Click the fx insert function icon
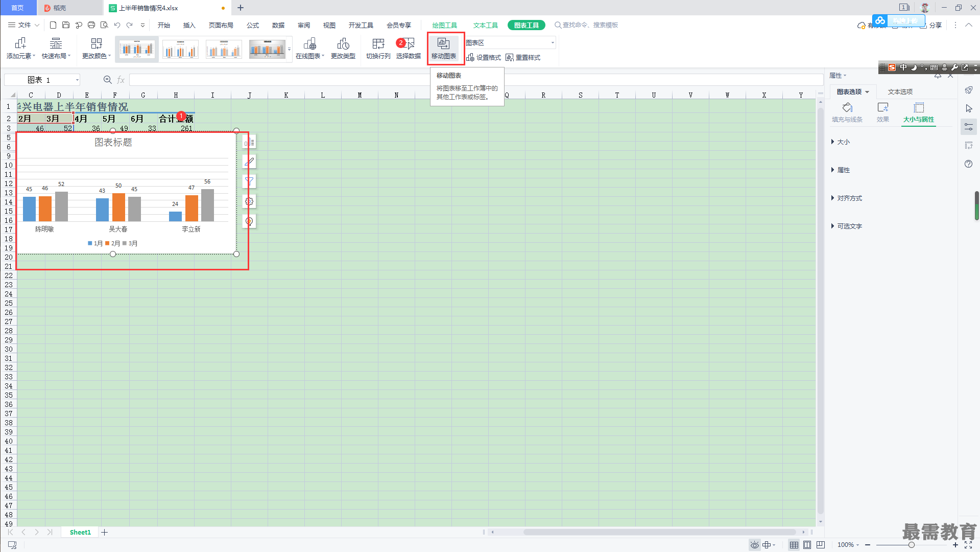This screenshot has width=980, height=552. (x=121, y=80)
